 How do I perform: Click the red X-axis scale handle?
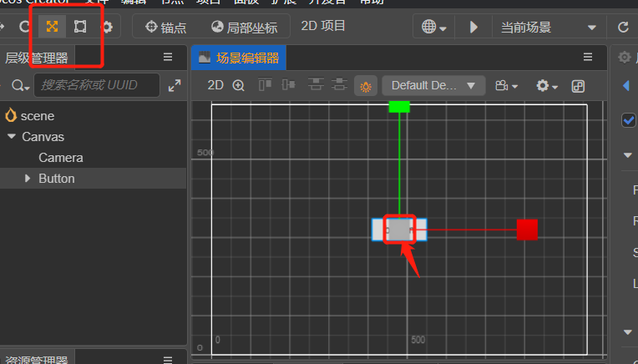point(527,230)
